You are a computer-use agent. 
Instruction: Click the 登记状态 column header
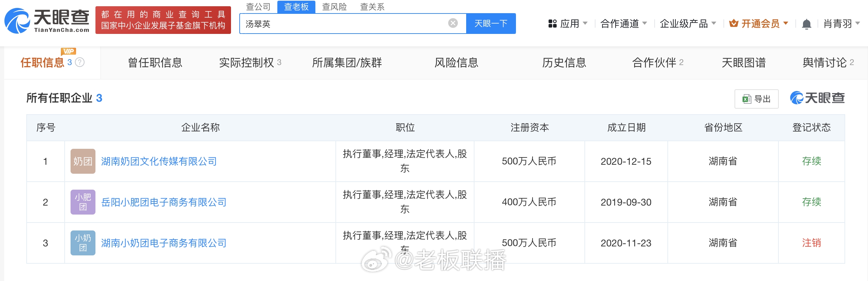pos(812,128)
